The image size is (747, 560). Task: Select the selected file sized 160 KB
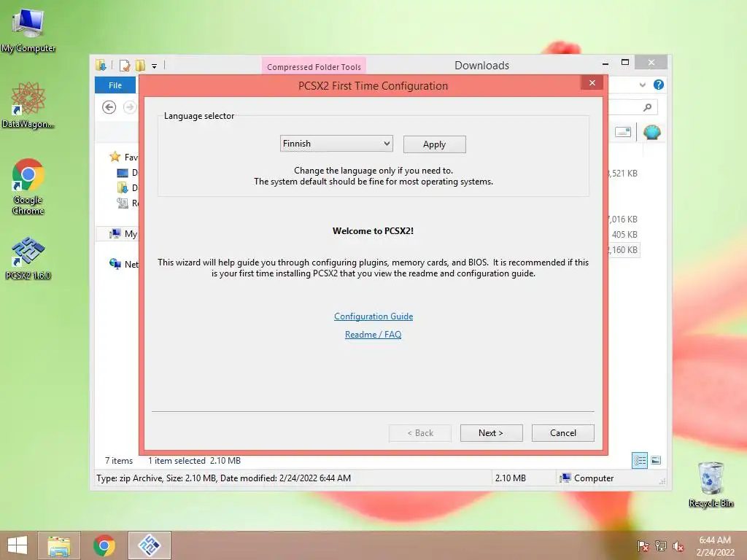pos(623,249)
